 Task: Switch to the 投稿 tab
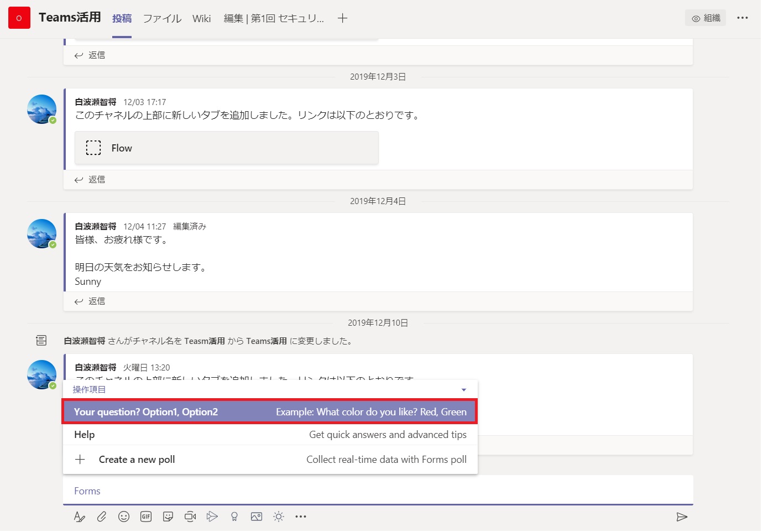122,18
